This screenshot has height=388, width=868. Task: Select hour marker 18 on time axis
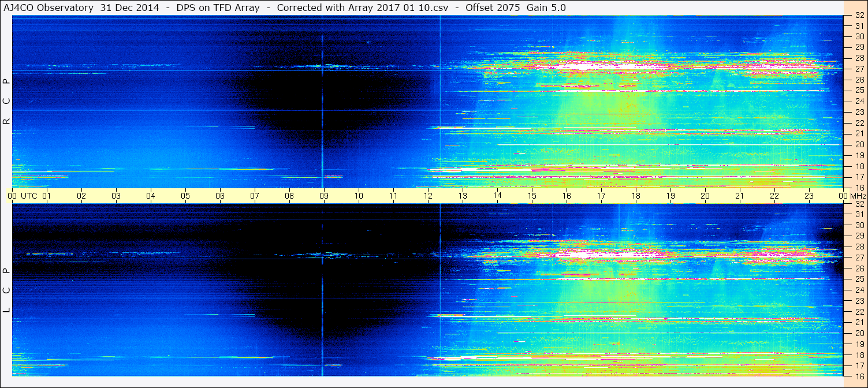tap(636, 196)
